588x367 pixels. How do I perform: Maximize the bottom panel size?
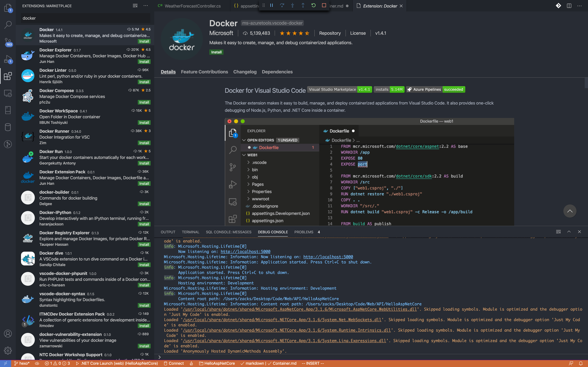569,232
